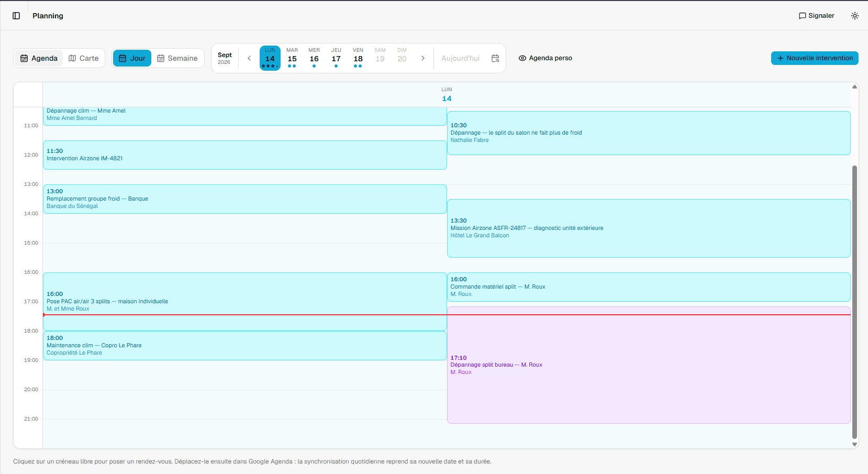868x474 pixels.
Task: Select Wednesday 16 in date strip
Action: click(314, 58)
